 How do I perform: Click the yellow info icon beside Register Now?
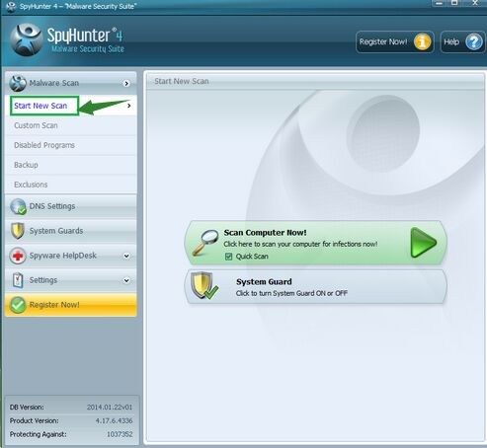423,41
